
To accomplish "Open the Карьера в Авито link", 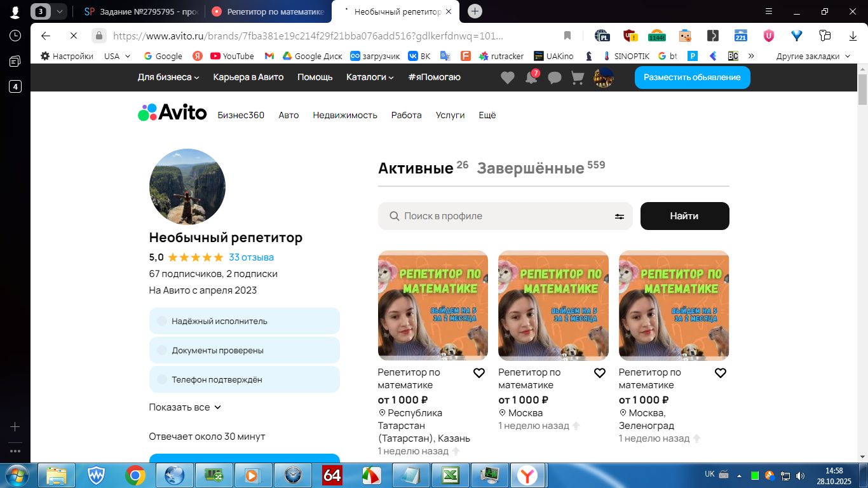I will 248,77.
